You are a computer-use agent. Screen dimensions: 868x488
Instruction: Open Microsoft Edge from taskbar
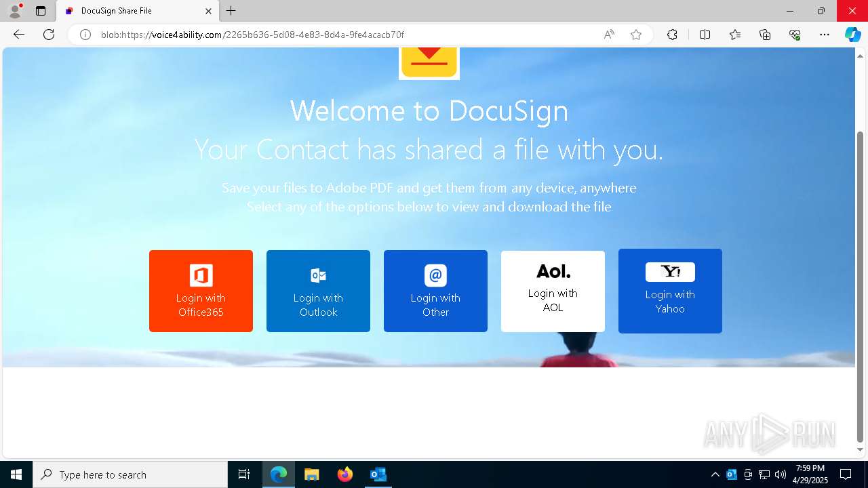click(279, 474)
